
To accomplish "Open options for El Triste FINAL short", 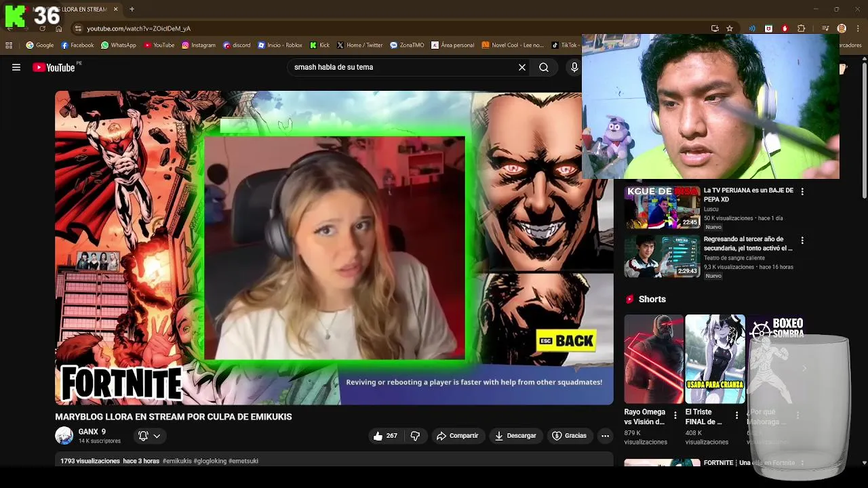I will point(736,415).
